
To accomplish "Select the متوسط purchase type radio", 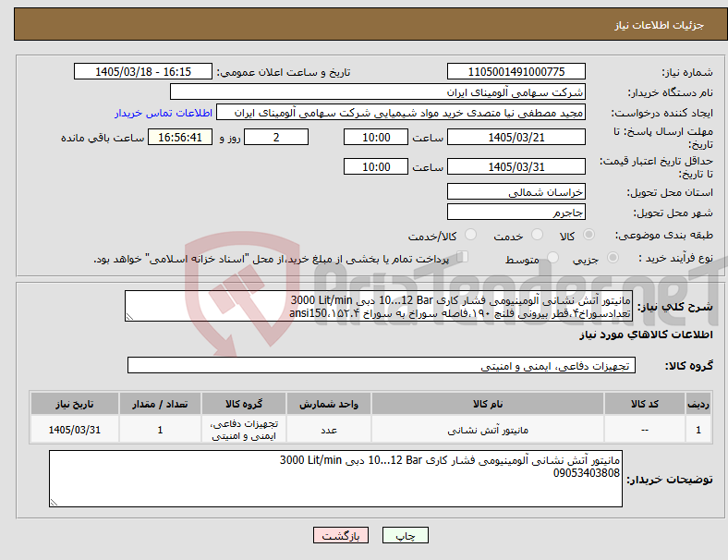I will point(553,257).
